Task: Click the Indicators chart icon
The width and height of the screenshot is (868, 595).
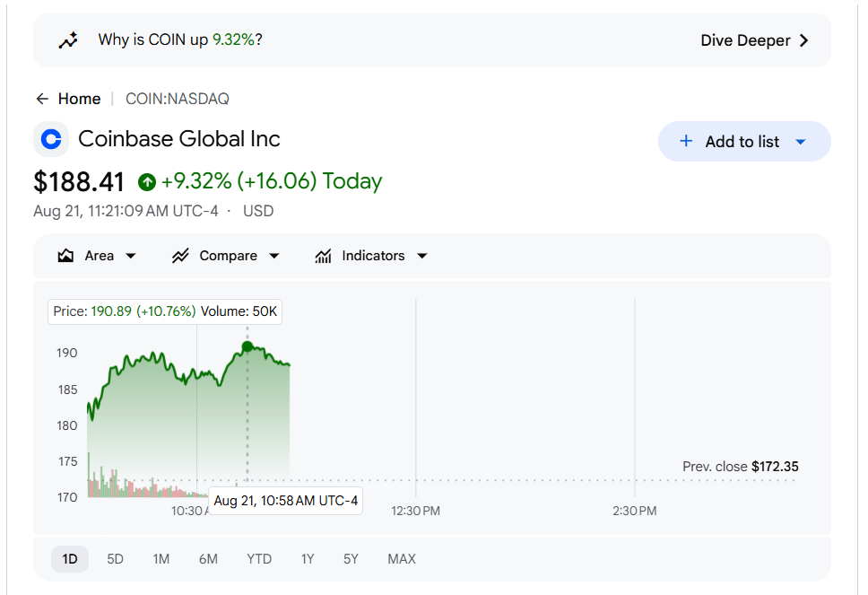Action: click(323, 256)
